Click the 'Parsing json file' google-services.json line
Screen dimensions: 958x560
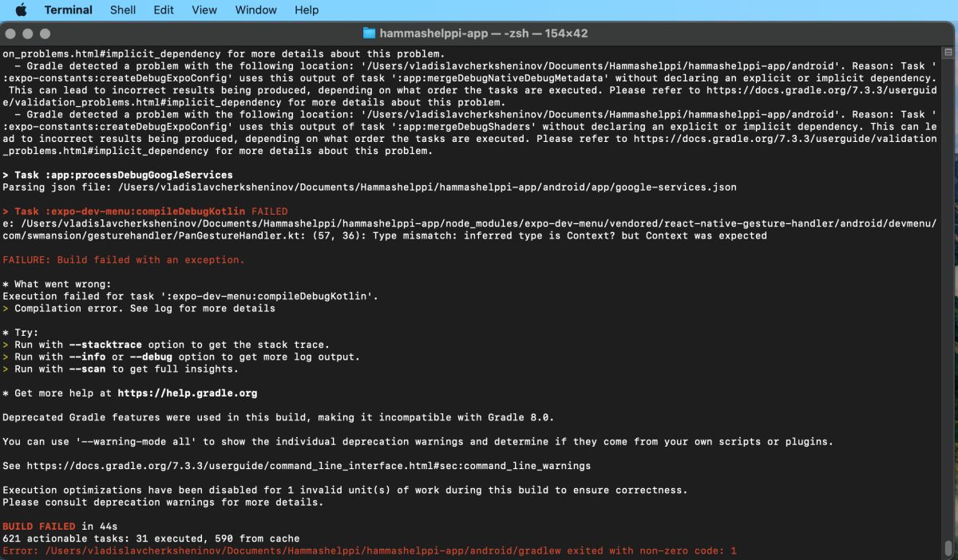pos(370,187)
